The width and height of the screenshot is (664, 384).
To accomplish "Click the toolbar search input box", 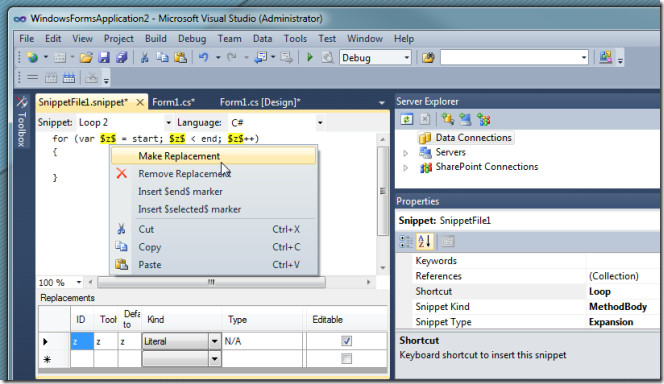I will 510,58.
